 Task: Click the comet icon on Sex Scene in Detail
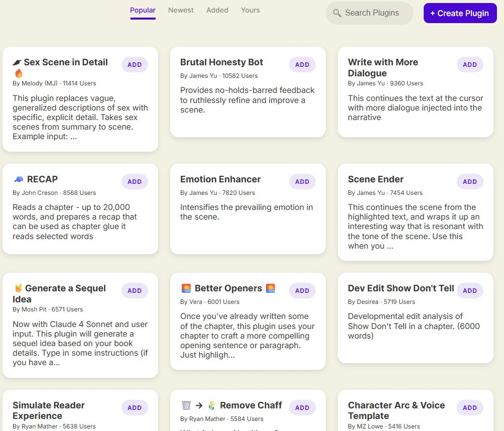click(17, 62)
